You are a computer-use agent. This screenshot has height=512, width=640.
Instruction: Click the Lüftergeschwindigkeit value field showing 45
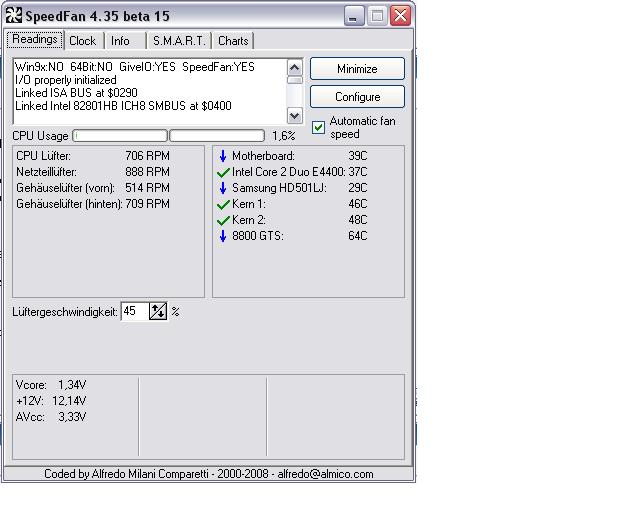[x=135, y=312]
